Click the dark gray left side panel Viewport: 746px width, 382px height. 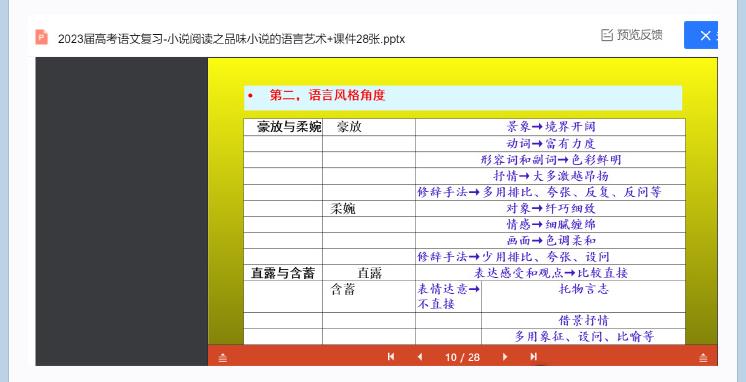click(x=122, y=211)
